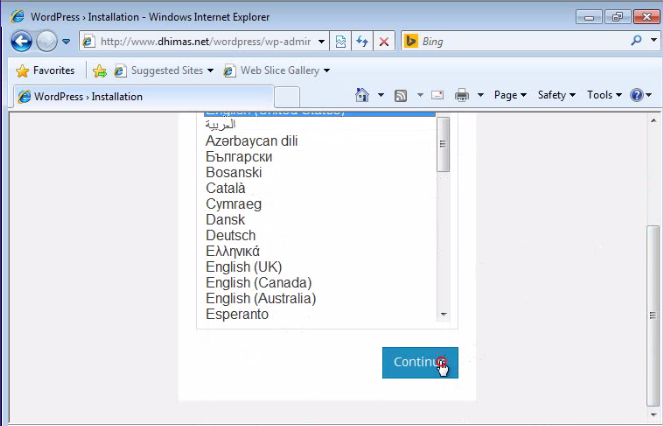Viewport: 663px width, 426px height.
Task: Expand the address bar history dropdown
Action: point(321,41)
